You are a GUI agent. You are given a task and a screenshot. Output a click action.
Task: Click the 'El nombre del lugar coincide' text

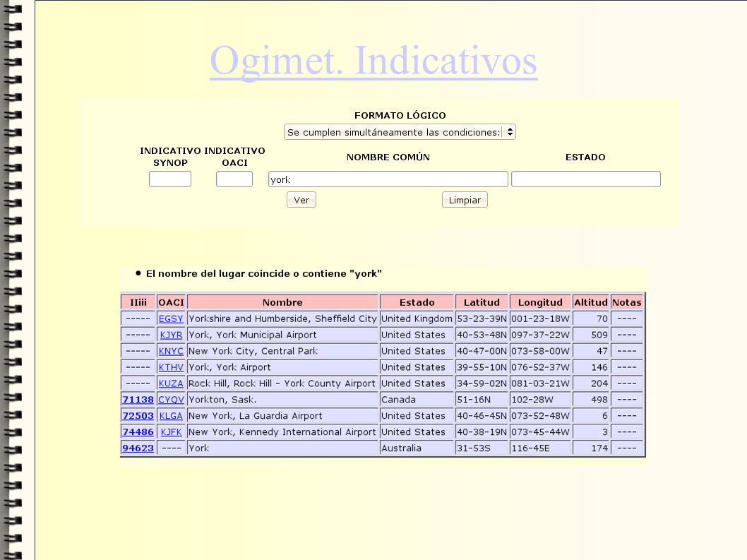pyautogui.click(x=263, y=273)
